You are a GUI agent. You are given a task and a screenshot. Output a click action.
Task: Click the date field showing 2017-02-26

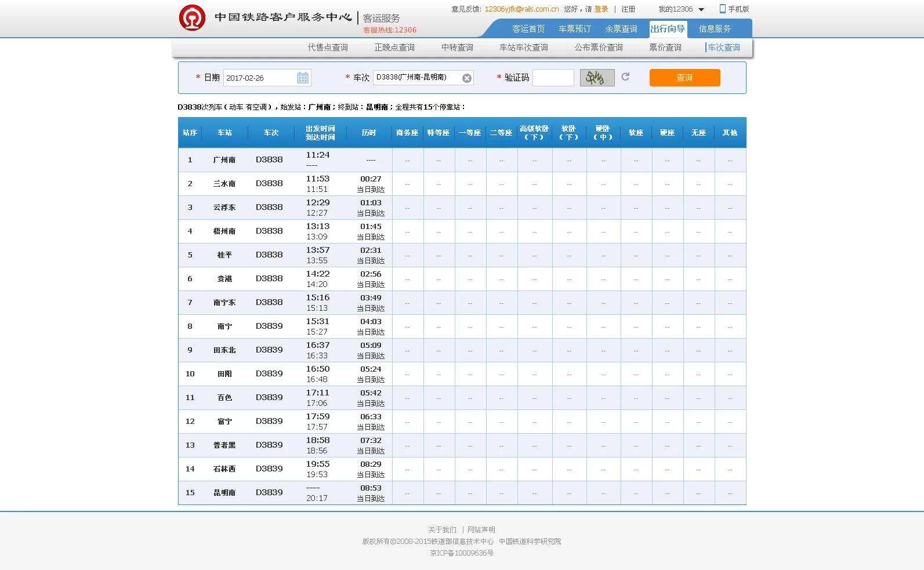260,78
